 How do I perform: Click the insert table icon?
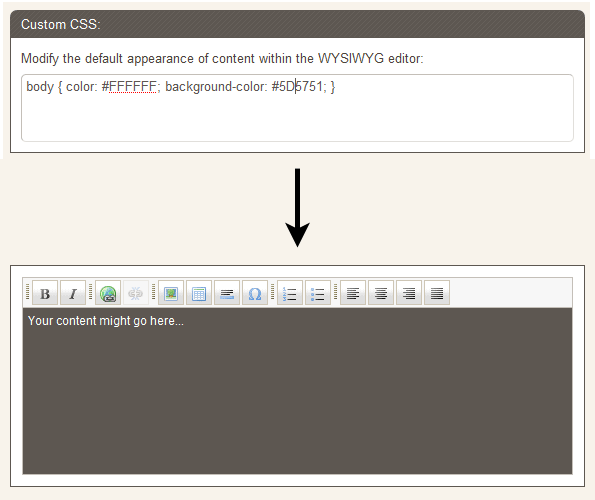[199, 293]
